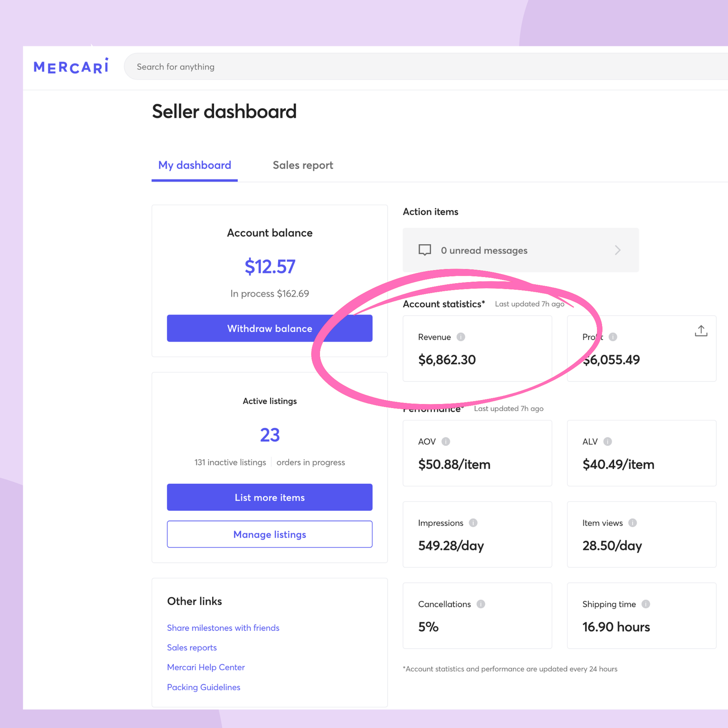Click the message bubble icon
Screen dimensions: 728x728
(425, 250)
